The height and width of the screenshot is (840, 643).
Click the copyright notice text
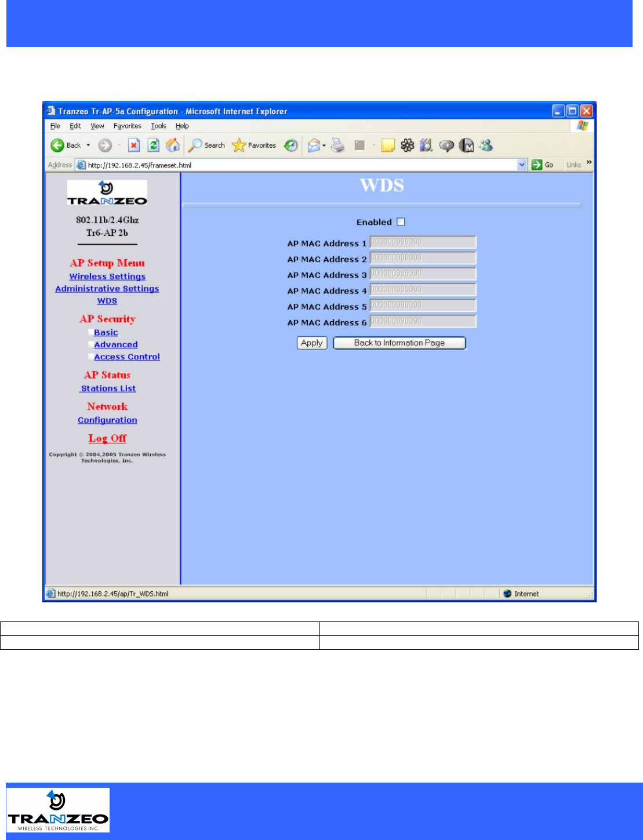(x=107, y=457)
